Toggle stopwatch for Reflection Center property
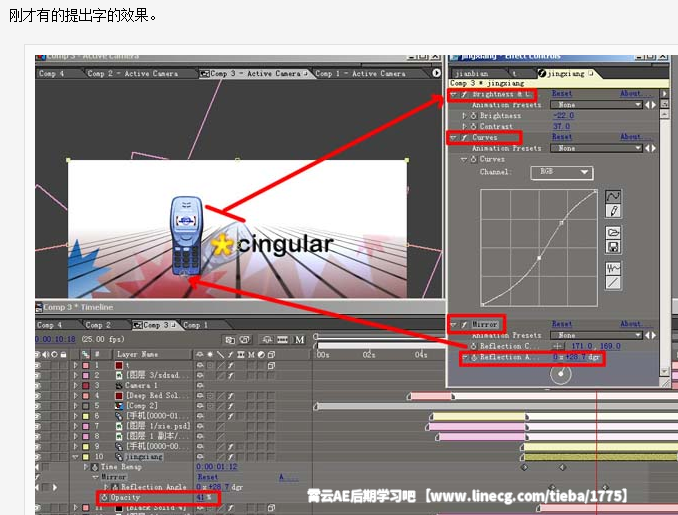 point(473,346)
